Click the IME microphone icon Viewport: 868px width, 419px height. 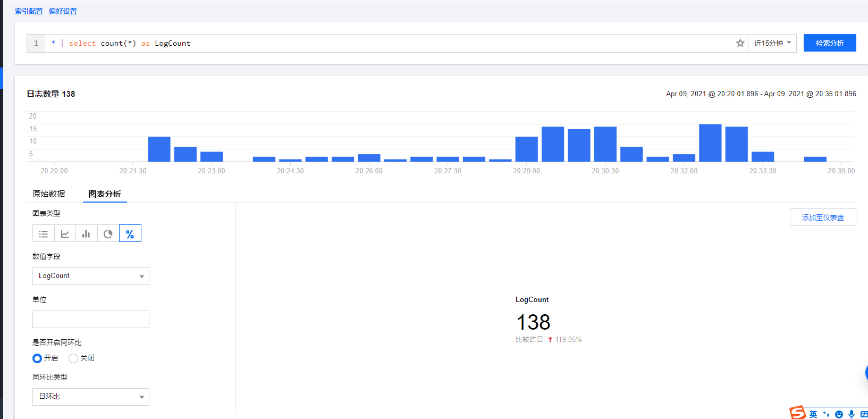click(x=852, y=414)
